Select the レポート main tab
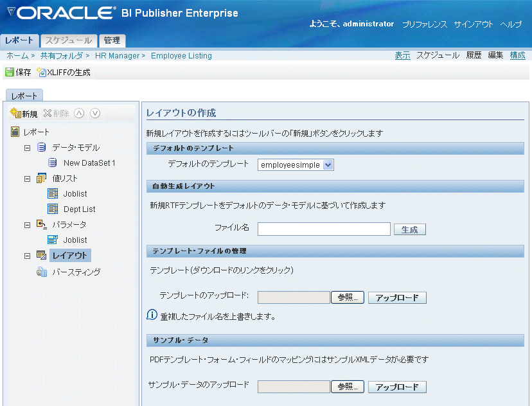The height and width of the screenshot is (406, 532). point(19,40)
